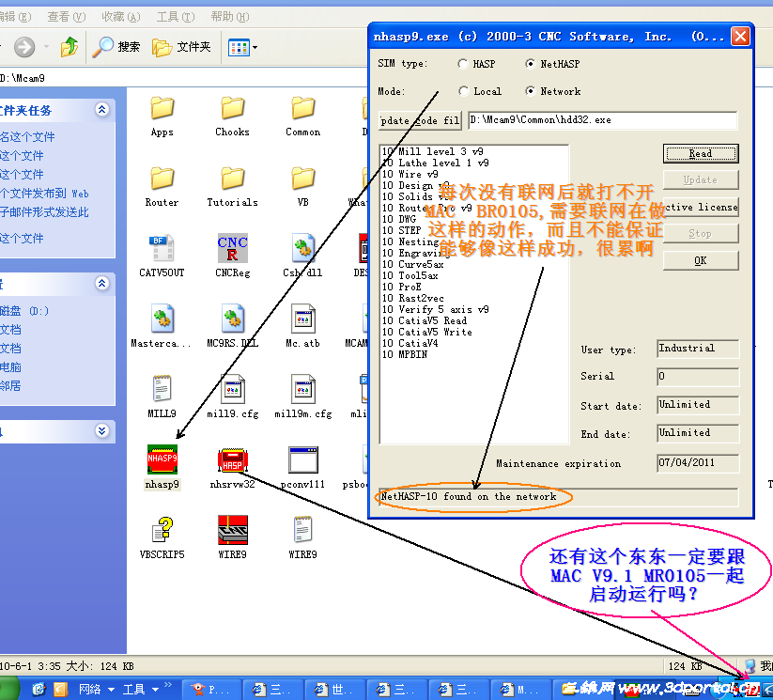This screenshot has width=773, height=700.
Task: Toggle the Folders (文件夹) pane button
Action: click(181, 47)
